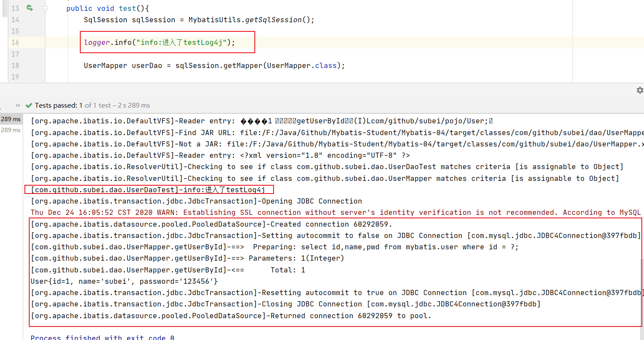
Task: Expand hidden toolbar actions with double chevron
Action: click(18, 105)
